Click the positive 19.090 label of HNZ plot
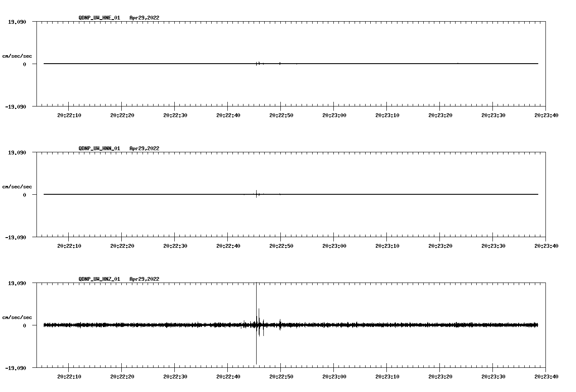The image size is (576, 392). point(17,283)
